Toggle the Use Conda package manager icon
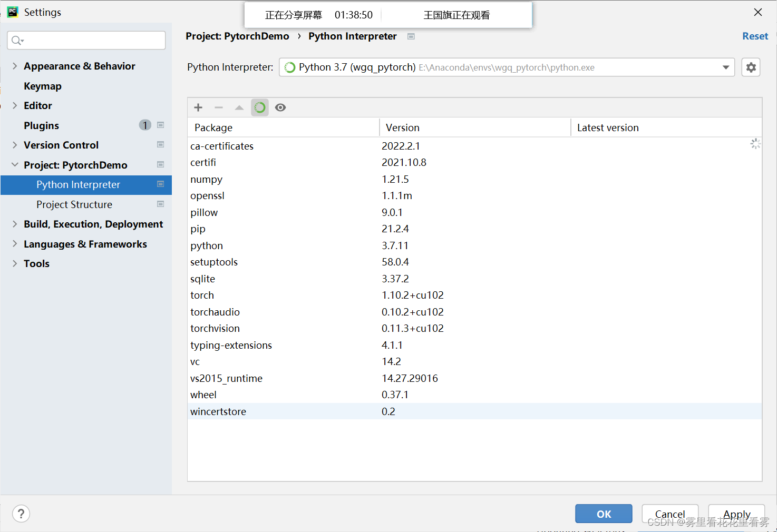This screenshot has height=532, width=777. click(x=260, y=107)
